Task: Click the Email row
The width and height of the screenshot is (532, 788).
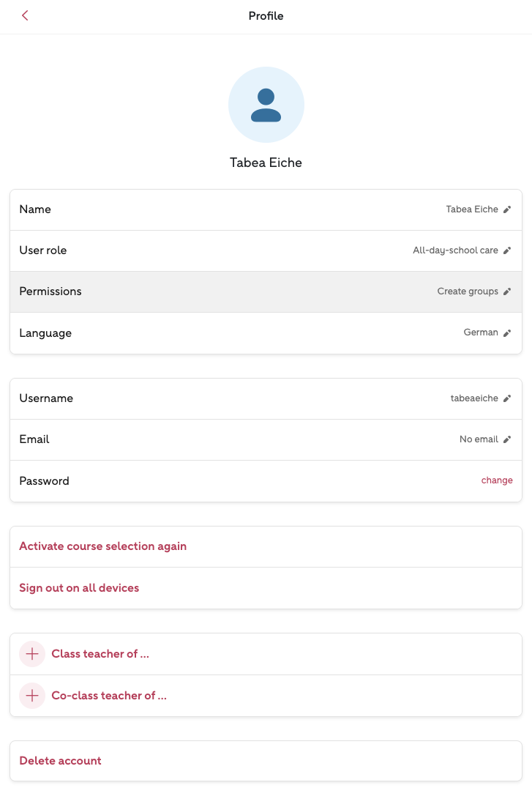Action: coord(220,439)
